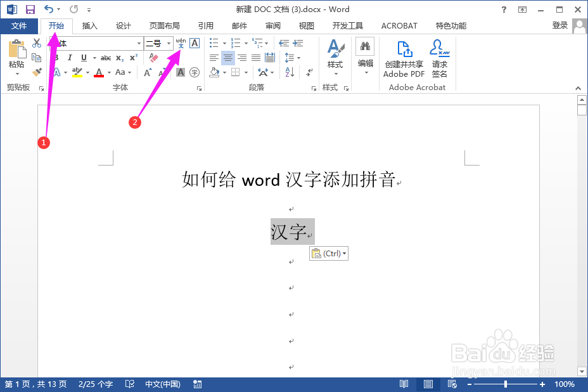Switch to Web Layout view

pos(452,384)
